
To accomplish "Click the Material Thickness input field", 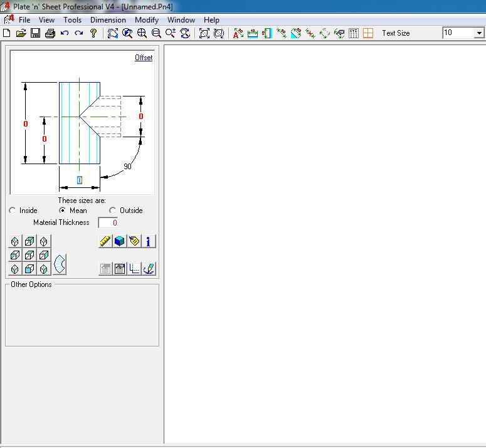I will 108,222.
